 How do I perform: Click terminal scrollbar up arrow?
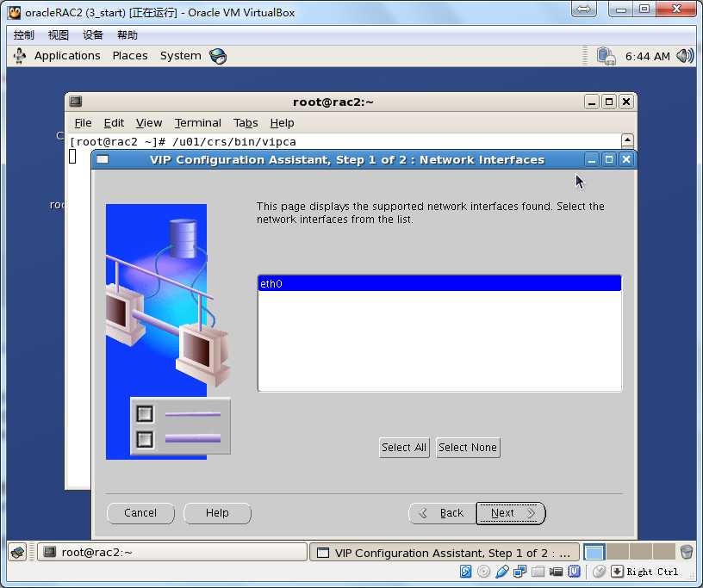(627, 139)
